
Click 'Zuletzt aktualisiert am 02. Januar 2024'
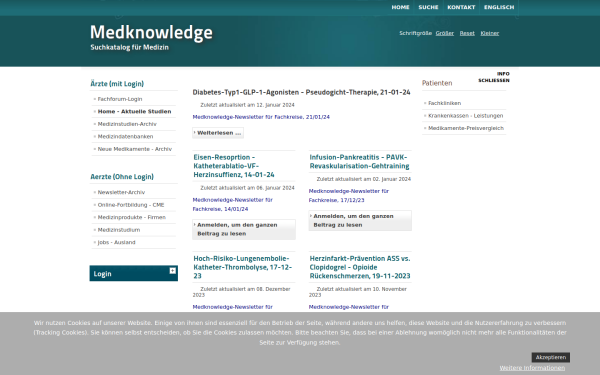click(364, 179)
